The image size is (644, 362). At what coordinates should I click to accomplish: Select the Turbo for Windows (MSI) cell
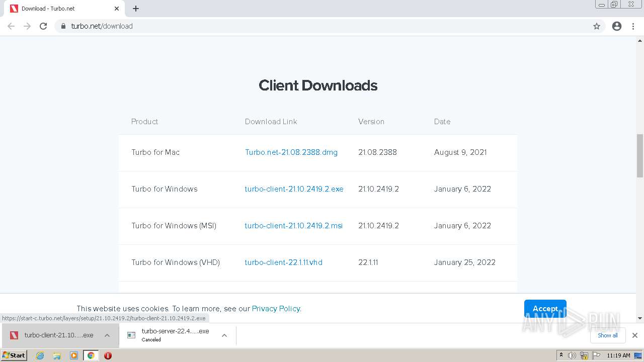(174, 226)
